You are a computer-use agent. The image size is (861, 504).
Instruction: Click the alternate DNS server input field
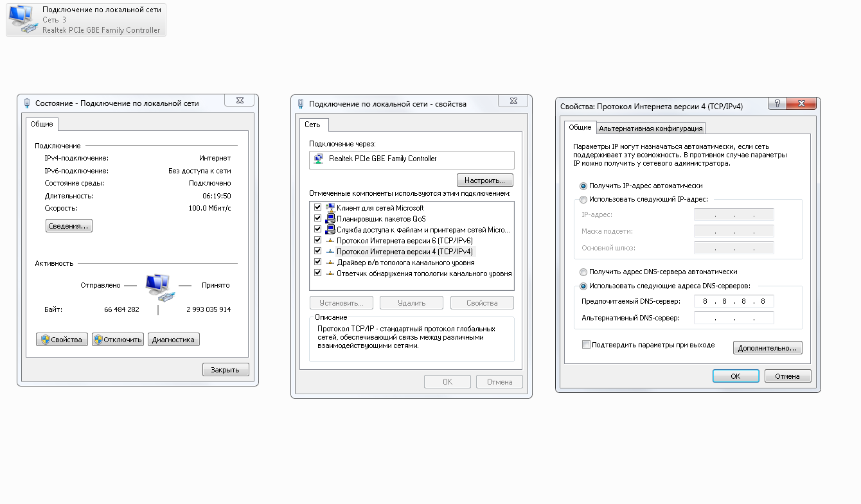(733, 318)
